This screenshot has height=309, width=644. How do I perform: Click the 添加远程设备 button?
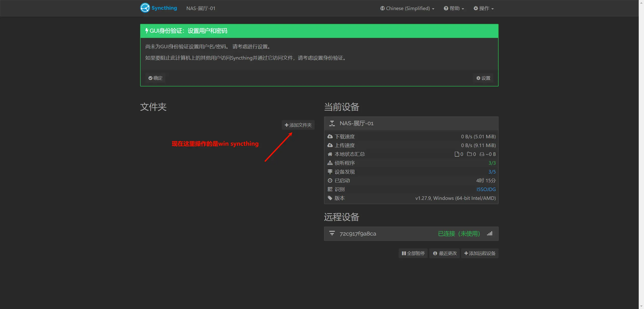click(479, 253)
